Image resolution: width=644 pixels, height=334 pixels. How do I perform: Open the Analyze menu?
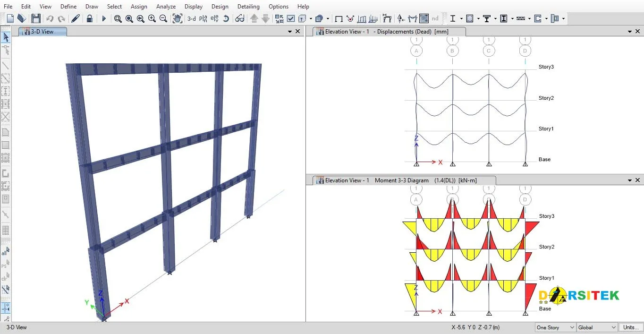[x=166, y=6]
